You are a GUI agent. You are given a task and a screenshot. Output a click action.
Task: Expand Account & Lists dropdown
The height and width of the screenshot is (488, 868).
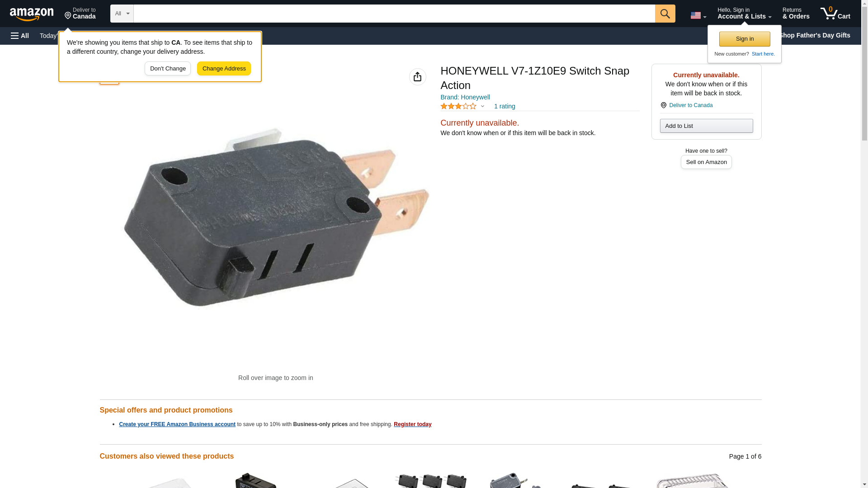point(744,14)
